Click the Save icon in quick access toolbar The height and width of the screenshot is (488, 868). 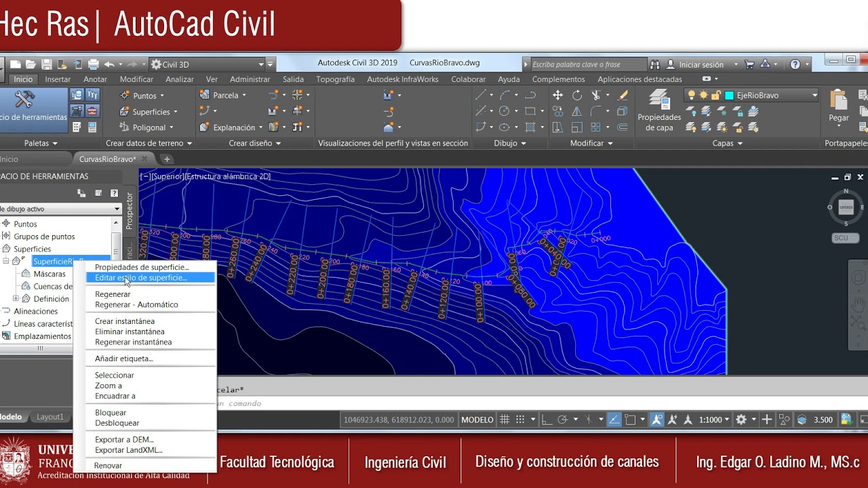[x=47, y=64]
